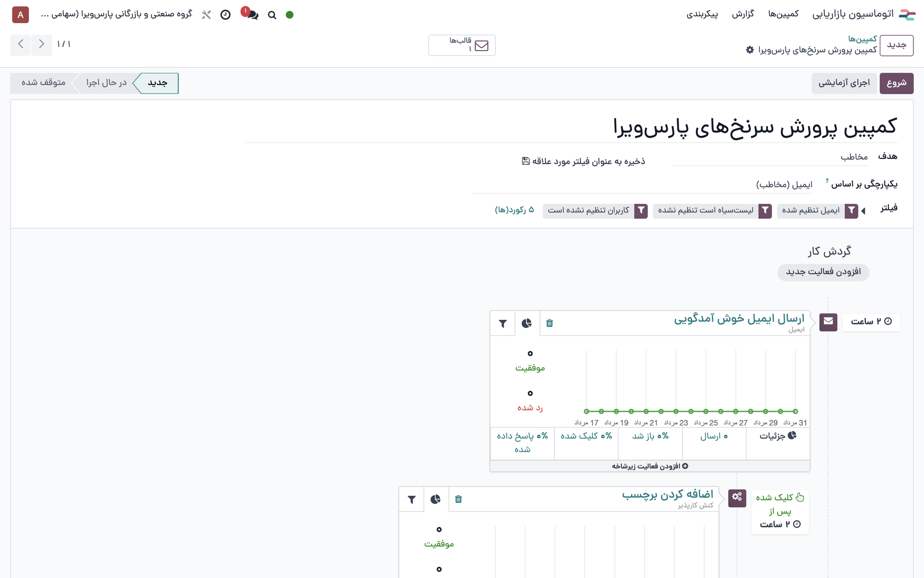This screenshot has height=578, width=924.
Task: Open the search magnifier icon in top bar
Action: (272, 15)
